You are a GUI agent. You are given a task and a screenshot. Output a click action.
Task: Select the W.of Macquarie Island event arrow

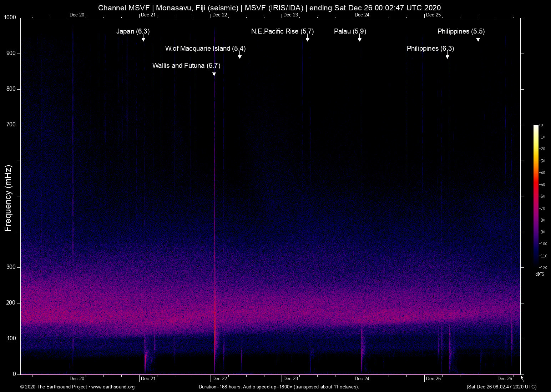tap(239, 56)
